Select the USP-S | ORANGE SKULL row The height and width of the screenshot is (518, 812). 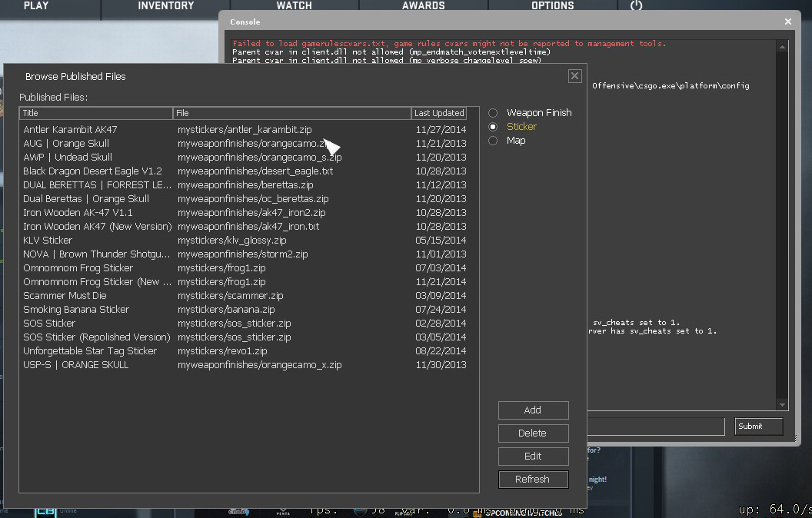coord(245,365)
